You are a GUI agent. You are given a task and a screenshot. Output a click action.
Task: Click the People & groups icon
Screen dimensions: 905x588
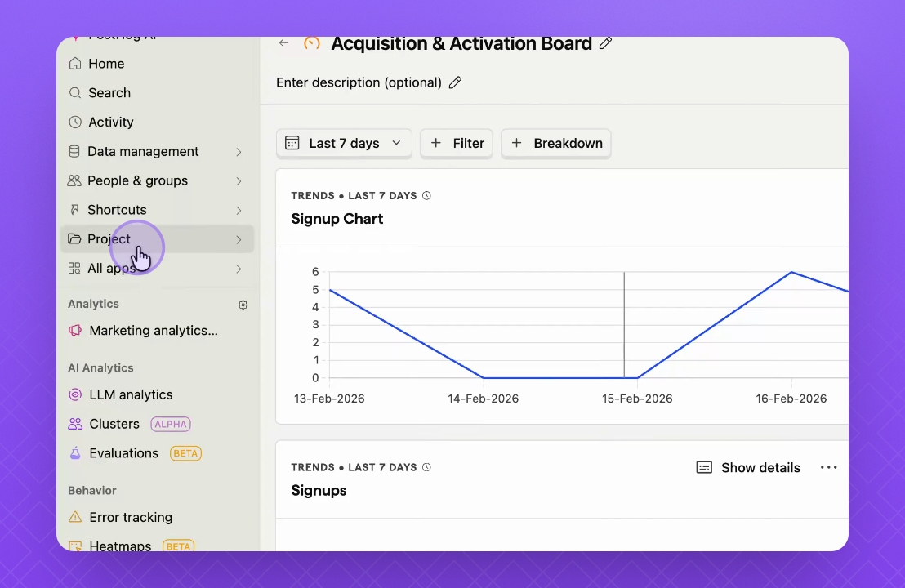74,180
